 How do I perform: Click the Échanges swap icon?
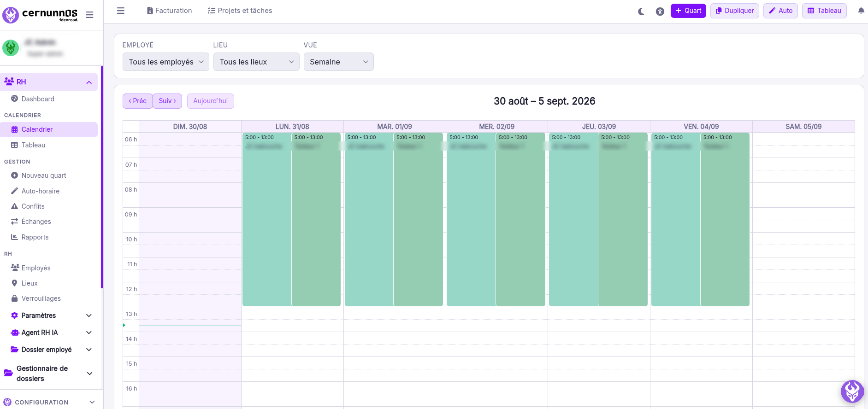(14, 222)
